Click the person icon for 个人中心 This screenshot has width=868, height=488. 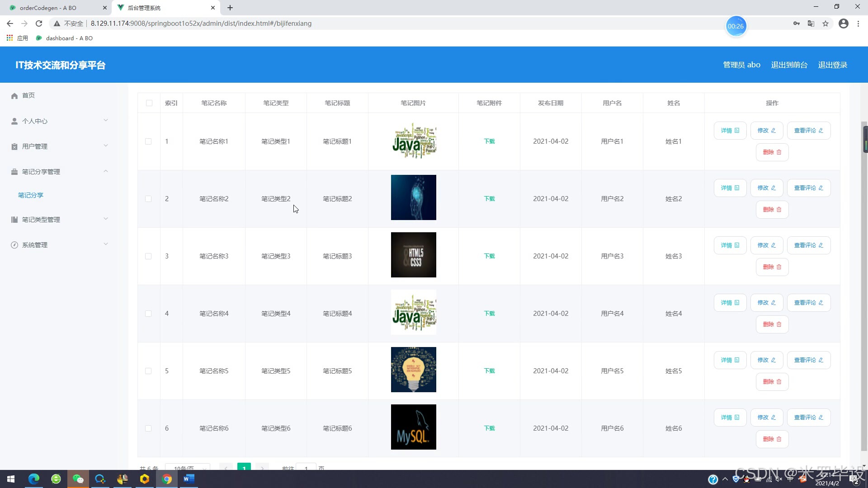pos(14,121)
